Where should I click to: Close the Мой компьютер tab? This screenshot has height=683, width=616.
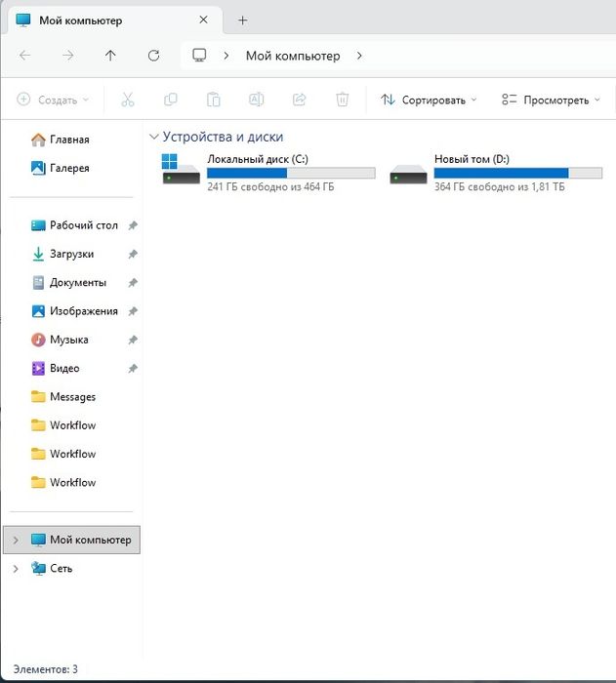click(x=203, y=20)
